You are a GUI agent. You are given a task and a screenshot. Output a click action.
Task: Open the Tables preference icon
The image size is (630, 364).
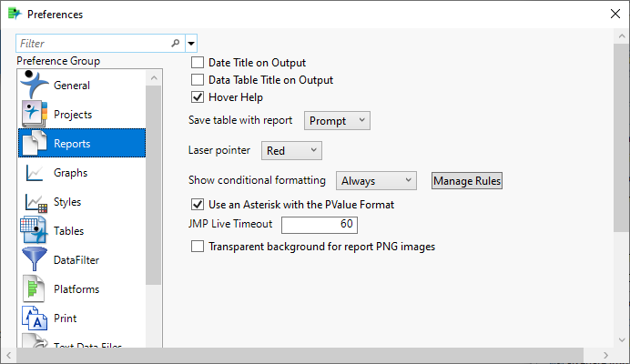(34, 231)
